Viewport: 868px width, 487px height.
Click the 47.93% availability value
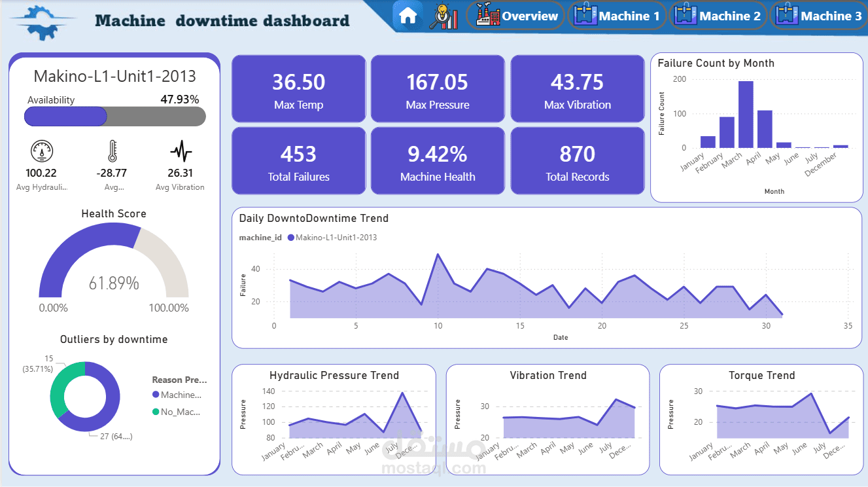(x=180, y=99)
